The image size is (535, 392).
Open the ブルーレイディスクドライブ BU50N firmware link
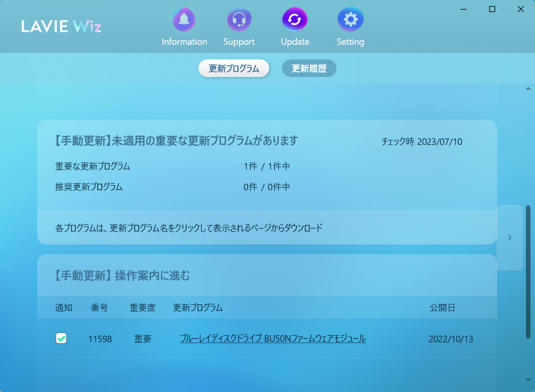(x=273, y=339)
